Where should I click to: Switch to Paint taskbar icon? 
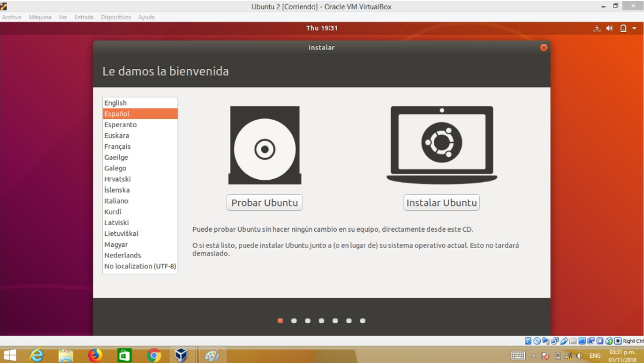coord(212,355)
